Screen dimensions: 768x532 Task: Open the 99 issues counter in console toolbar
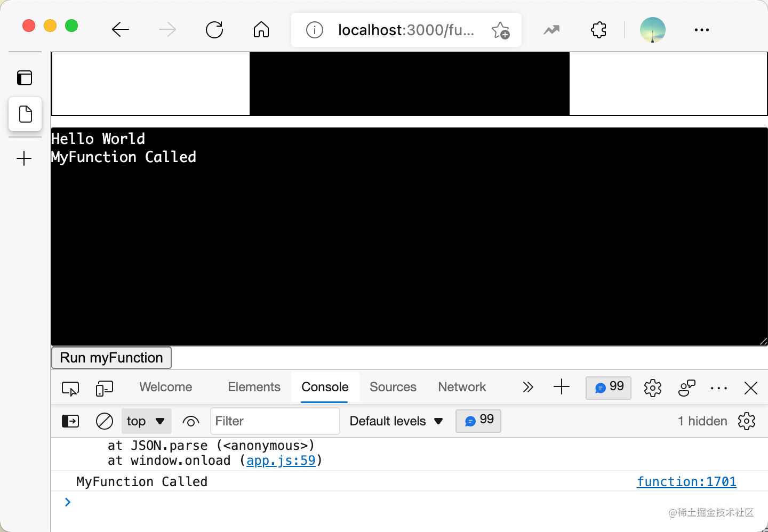pos(478,421)
